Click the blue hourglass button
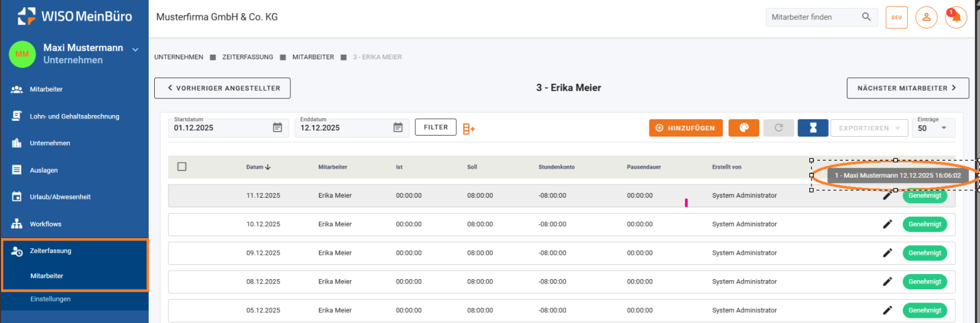This screenshot has width=980, height=323. [x=813, y=128]
